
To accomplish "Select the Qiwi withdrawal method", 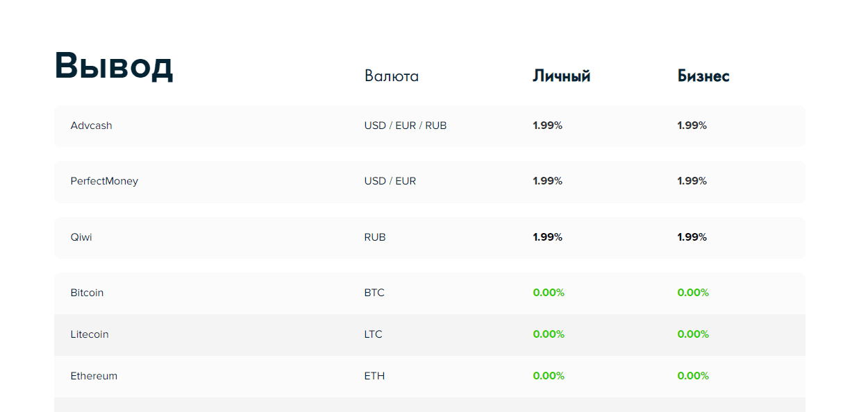I will pos(81,237).
